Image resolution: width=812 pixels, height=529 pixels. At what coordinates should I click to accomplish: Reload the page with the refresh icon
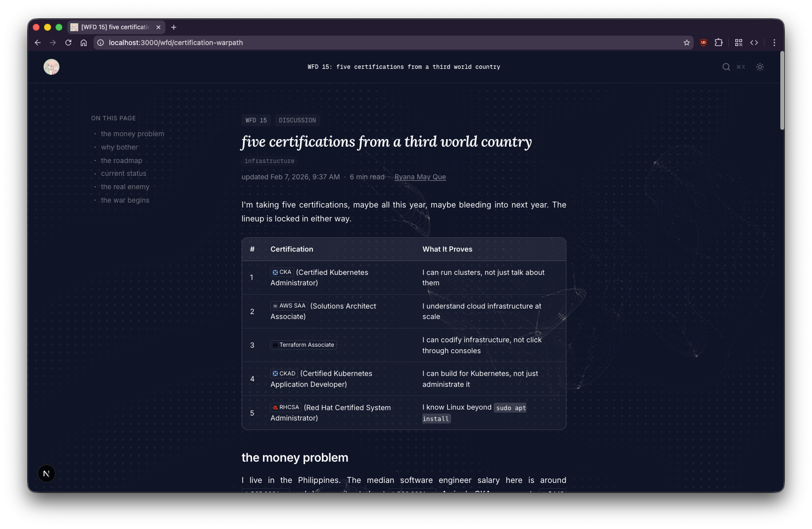coord(68,43)
